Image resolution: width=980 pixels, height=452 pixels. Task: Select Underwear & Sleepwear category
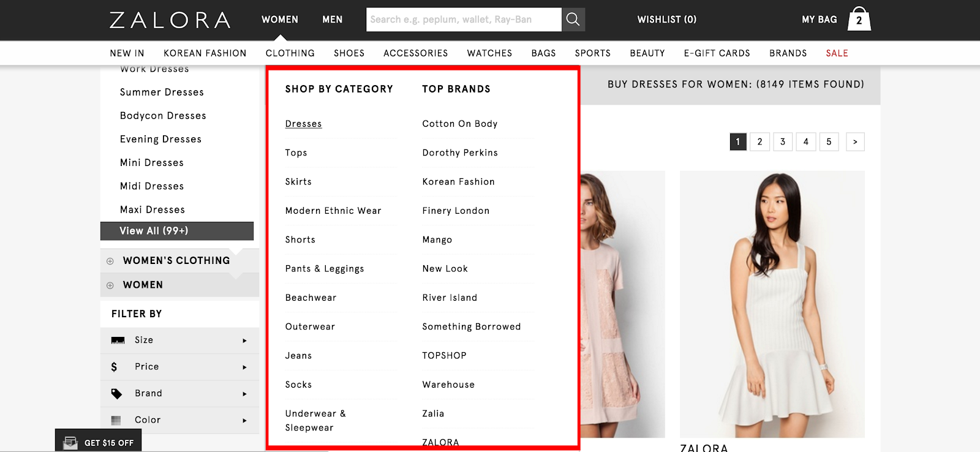click(x=315, y=421)
